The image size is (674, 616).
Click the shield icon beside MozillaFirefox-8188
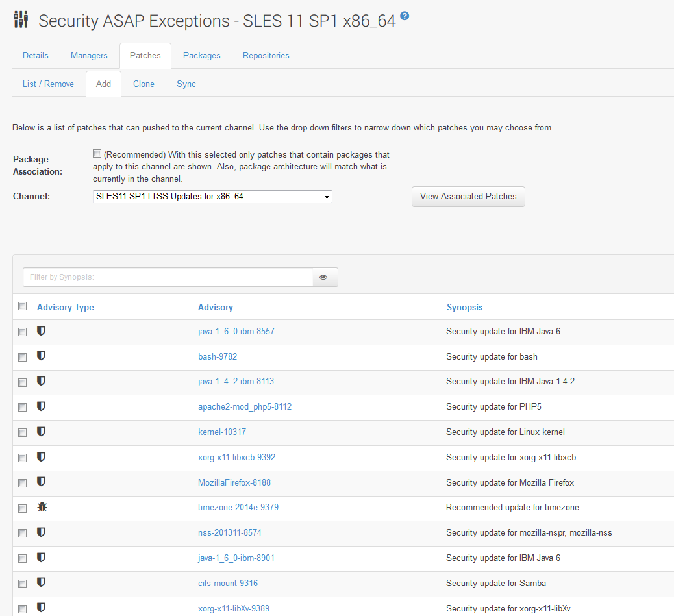[41, 482]
